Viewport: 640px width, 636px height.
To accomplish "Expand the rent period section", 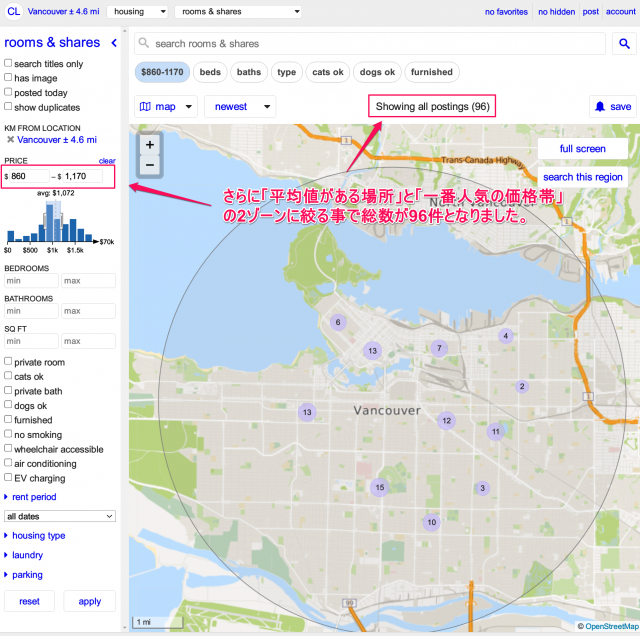I will pos(30,497).
